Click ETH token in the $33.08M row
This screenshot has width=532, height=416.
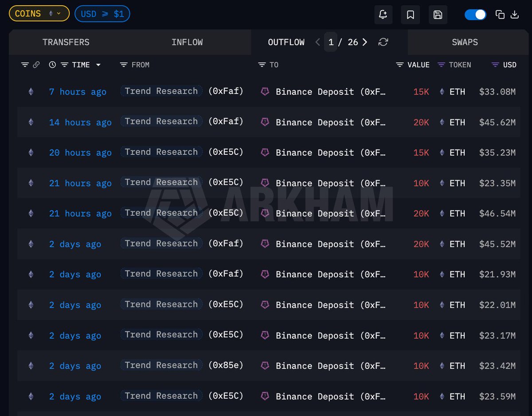pyautogui.click(x=457, y=92)
